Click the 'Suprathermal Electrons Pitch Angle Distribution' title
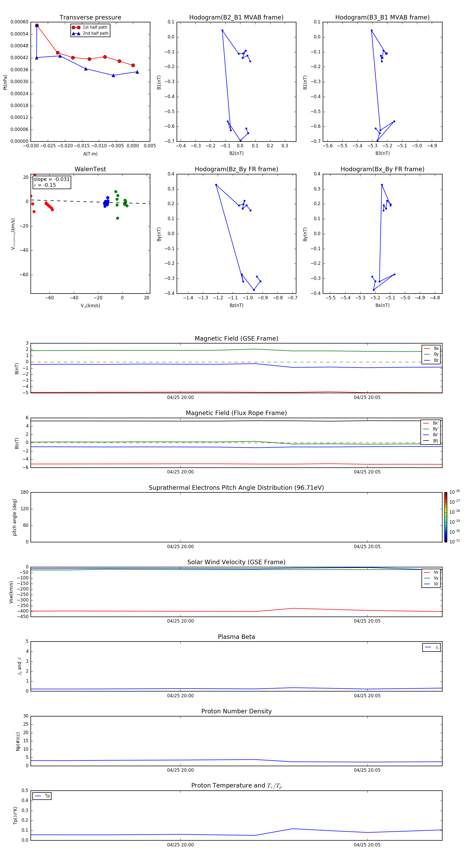Screen dimensions: 473x868 coord(236,488)
